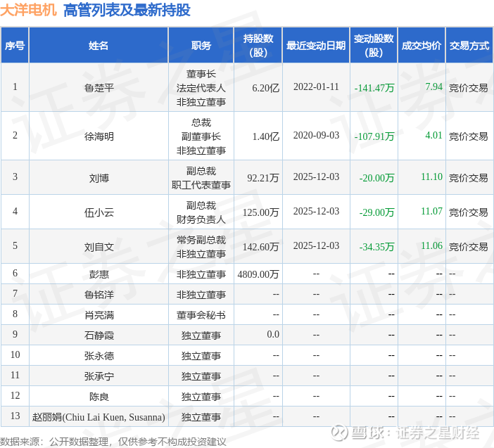The image size is (494, 448).
Task: Click the 交易方式 column header
Action: point(469,46)
